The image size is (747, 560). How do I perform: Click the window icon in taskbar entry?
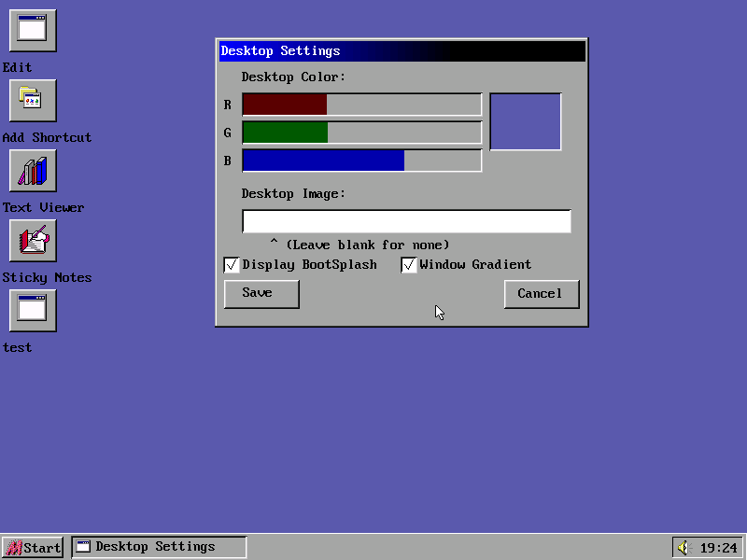click(x=83, y=547)
